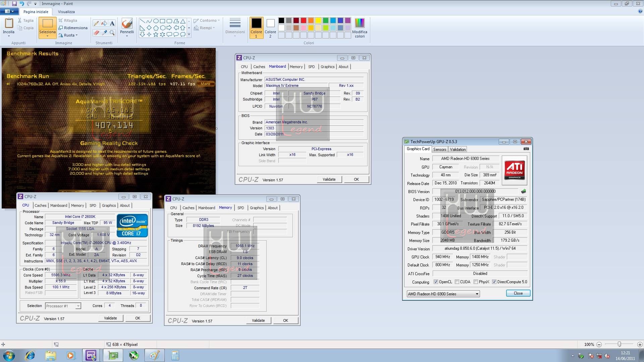The width and height of the screenshot is (644, 362).
Task: Pick the cloud callout shape
Action: pos(182,34)
